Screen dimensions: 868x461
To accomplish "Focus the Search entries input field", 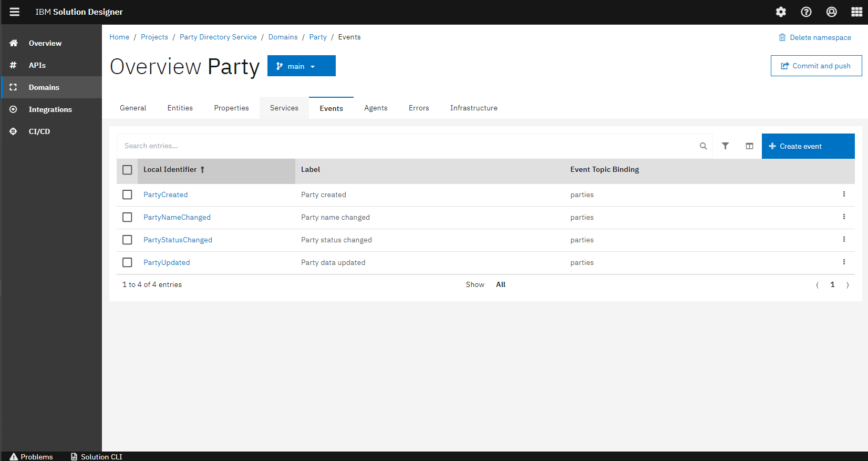I will (x=405, y=146).
